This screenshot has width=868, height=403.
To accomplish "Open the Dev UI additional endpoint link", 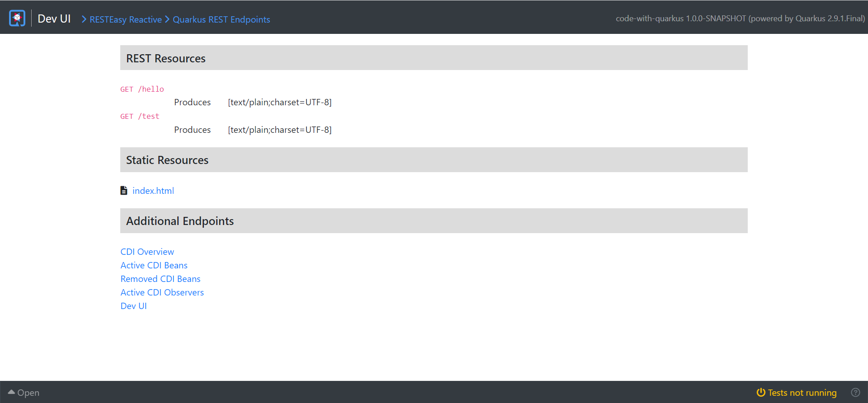I will point(133,306).
